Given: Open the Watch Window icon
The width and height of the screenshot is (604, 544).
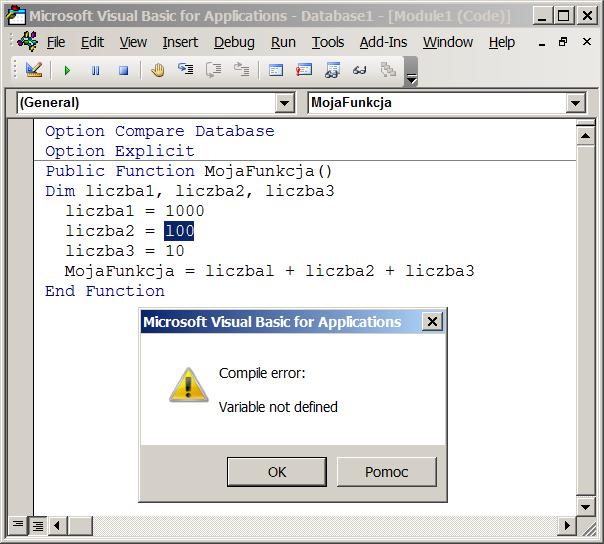Looking at the screenshot, I should point(332,70).
